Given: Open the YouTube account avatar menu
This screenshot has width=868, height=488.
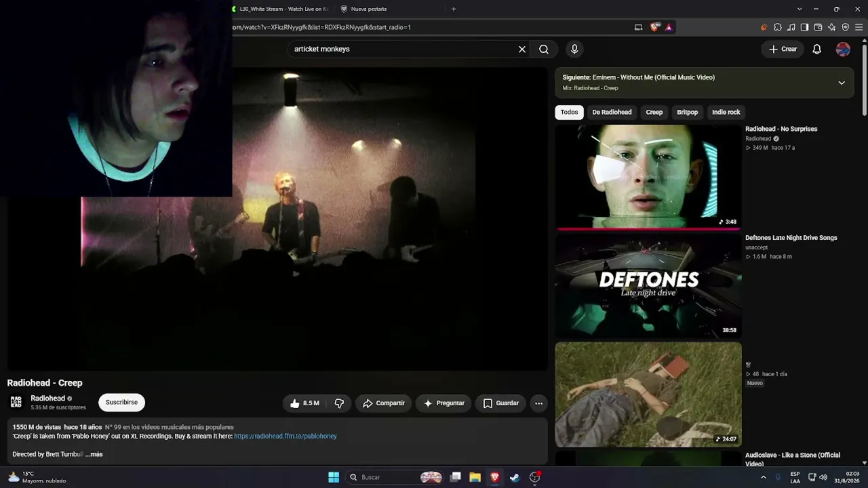Looking at the screenshot, I should pyautogui.click(x=843, y=49).
